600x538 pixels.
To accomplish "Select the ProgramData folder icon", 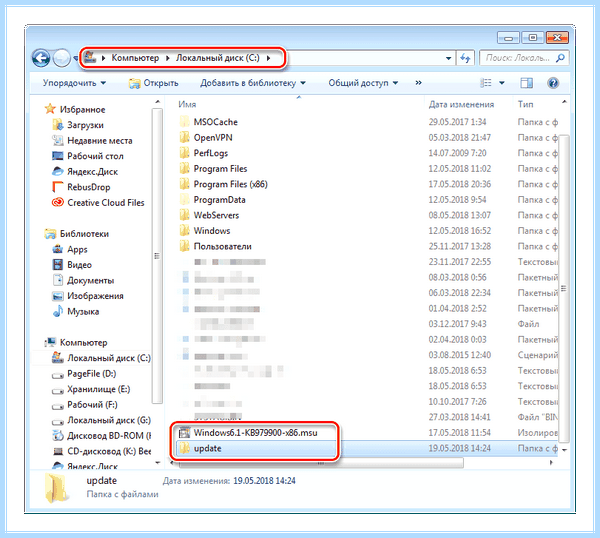I will pyautogui.click(x=184, y=200).
